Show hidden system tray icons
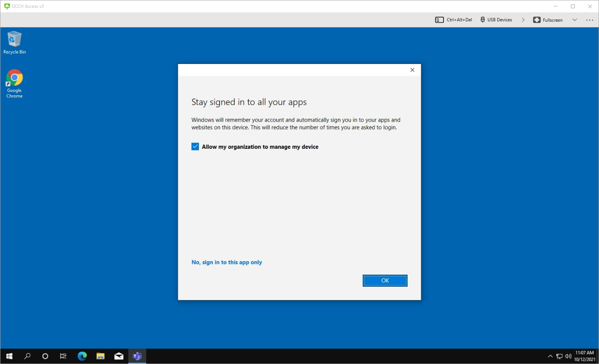Image resolution: width=599 pixels, height=364 pixels. pyautogui.click(x=550, y=356)
